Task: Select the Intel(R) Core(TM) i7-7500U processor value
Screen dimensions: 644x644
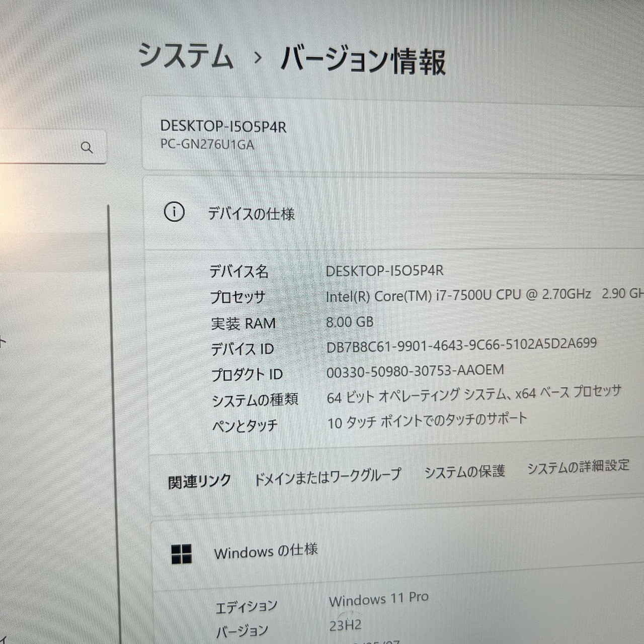Action: pyautogui.click(x=485, y=295)
